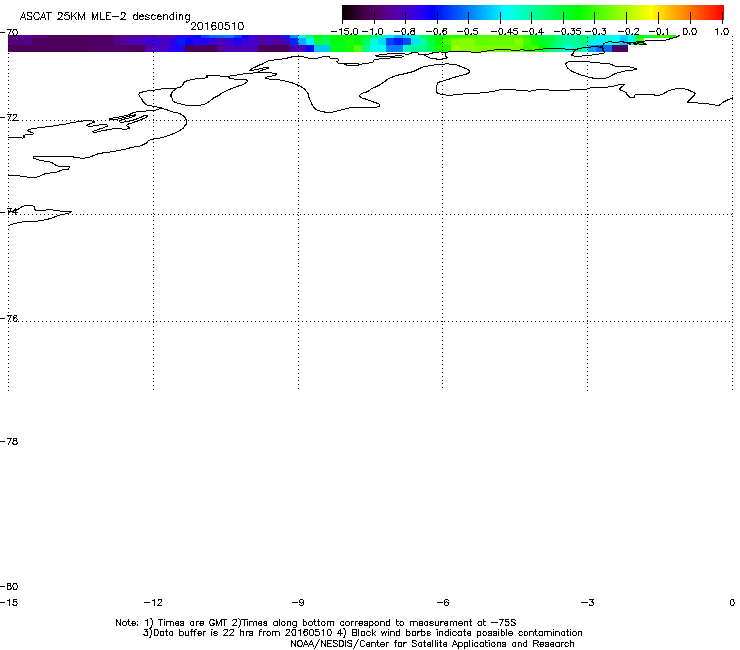Click the -80 latitude axis label

9,587
